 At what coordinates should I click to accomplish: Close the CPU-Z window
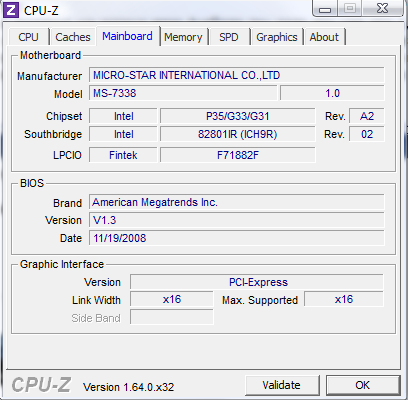tap(382, 8)
